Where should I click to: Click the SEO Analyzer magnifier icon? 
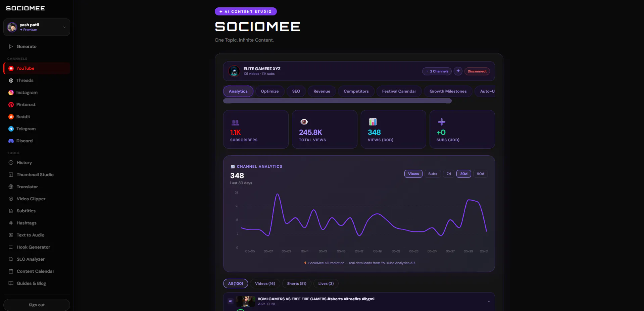click(11, 259)
